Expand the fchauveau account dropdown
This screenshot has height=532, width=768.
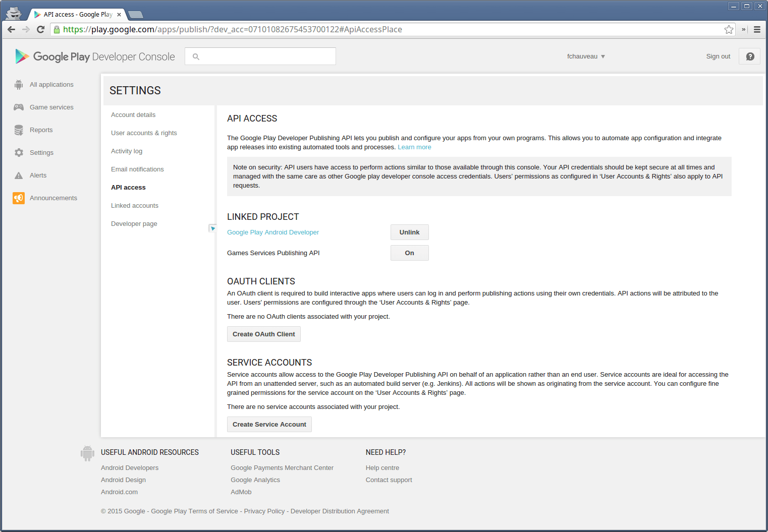(x=586, y=56)
